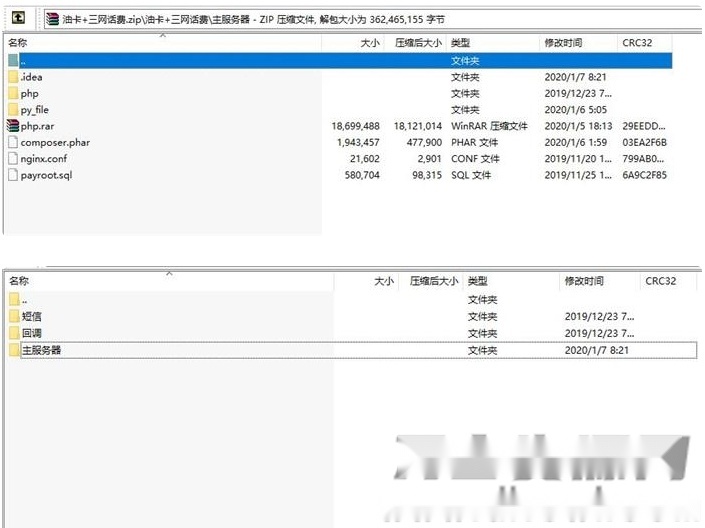
Task: Click packed size 2,901
Action: pos(429,159)
